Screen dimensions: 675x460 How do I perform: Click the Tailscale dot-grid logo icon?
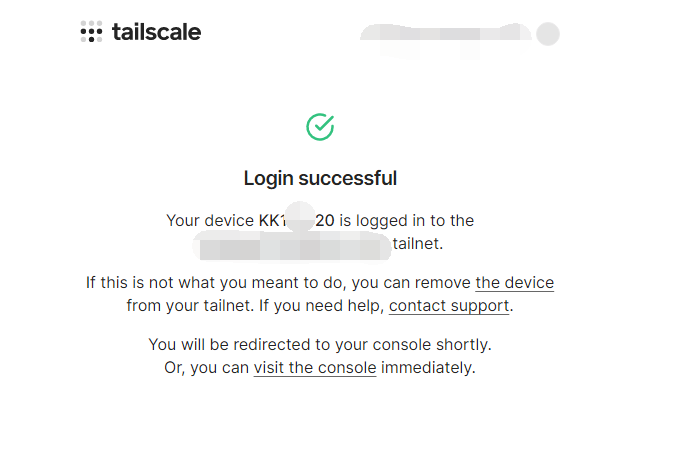pyautogui.click(x=91, y=31)
